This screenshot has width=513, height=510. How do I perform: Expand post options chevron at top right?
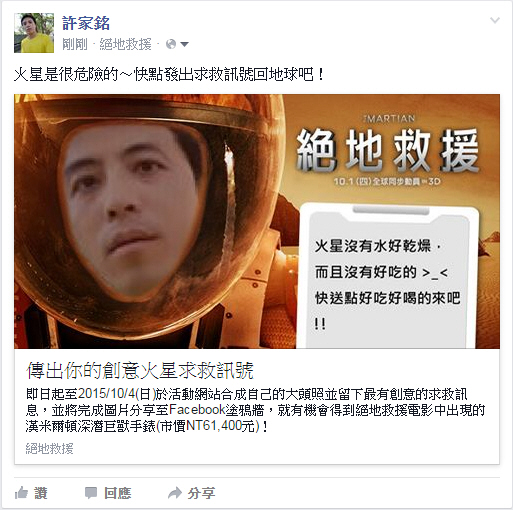(x=495, y=20)
